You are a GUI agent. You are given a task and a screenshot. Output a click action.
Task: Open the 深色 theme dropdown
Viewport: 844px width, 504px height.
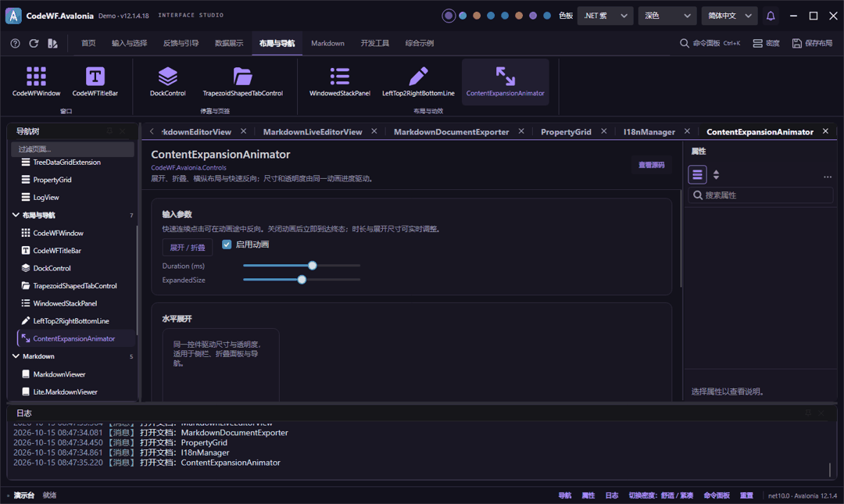click(667, 16)
